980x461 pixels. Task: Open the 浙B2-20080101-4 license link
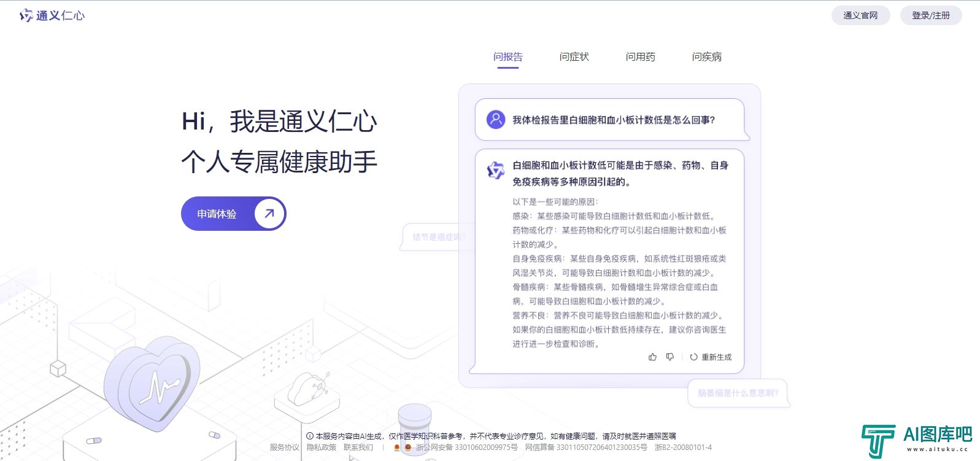(683, 447)
